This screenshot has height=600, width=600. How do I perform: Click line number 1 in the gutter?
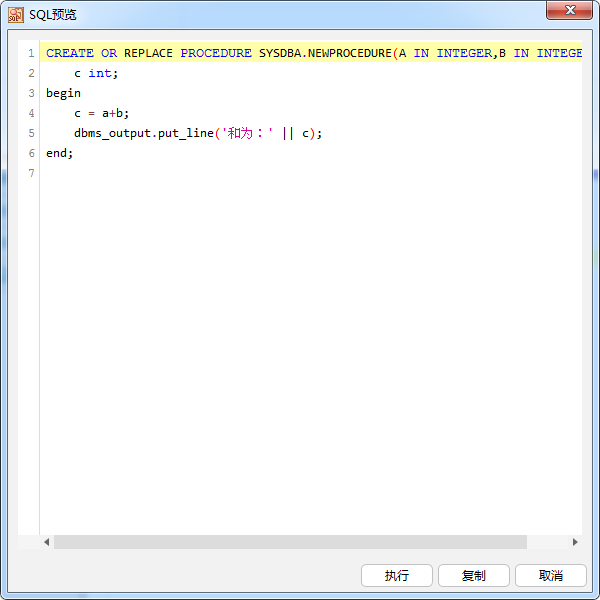coord(31,53)
